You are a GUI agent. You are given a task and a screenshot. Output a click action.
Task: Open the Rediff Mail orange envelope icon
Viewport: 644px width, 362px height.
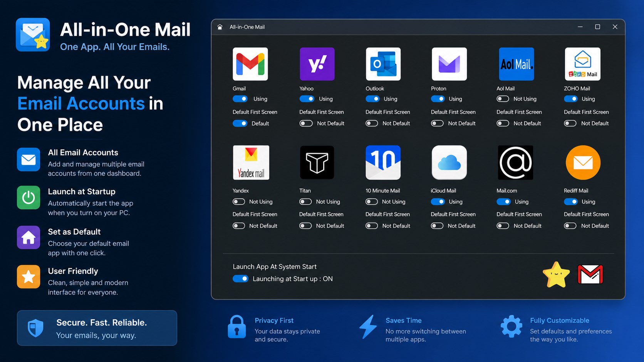click(583, 162)
